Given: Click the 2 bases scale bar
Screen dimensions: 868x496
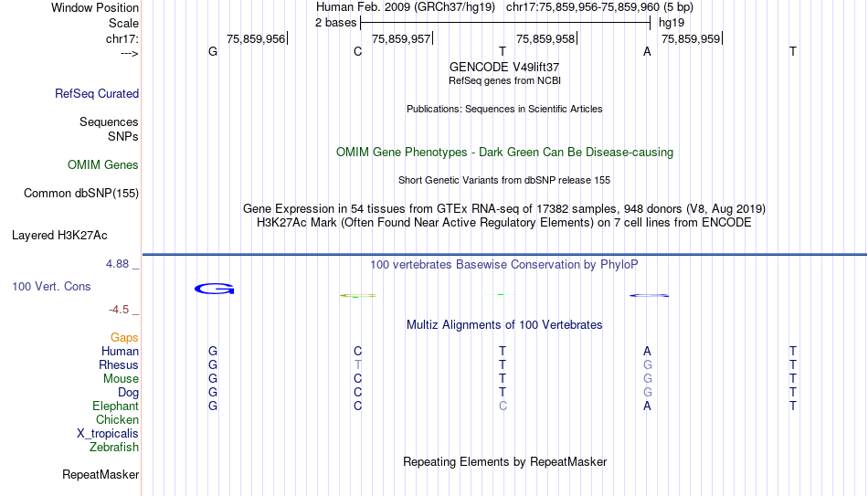Looking at the screenshot, I should pyautogui.click(x=505, y=23).
